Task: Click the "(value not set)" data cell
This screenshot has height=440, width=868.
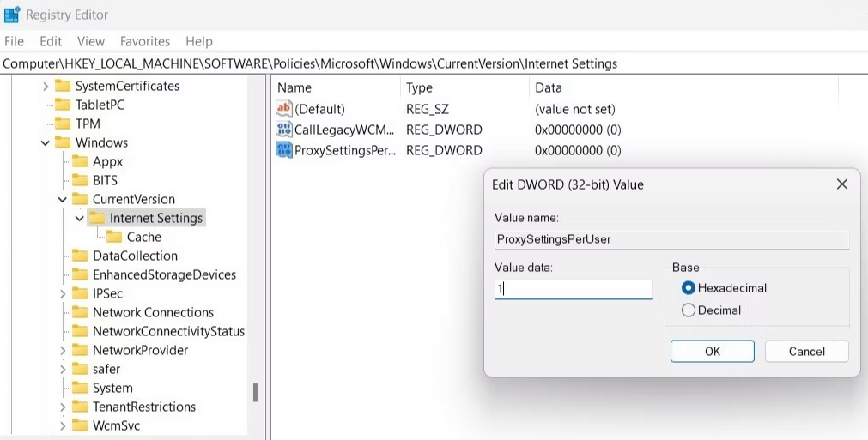Action: click(x=574, y=109)
